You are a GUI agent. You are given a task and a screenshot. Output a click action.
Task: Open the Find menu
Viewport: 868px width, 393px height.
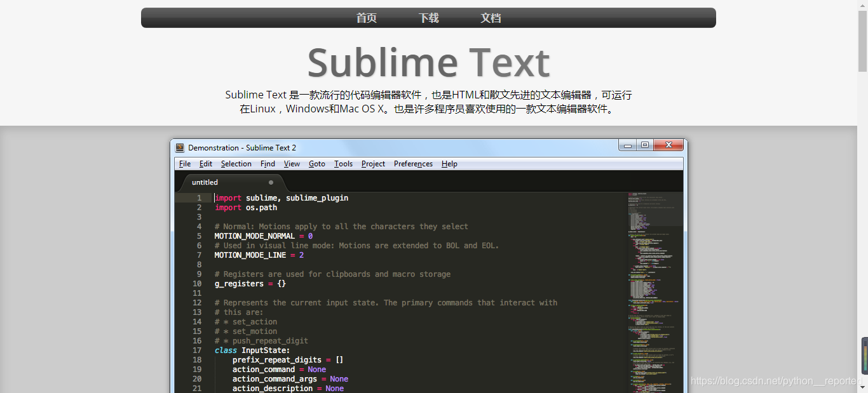(x=268, y=164)
